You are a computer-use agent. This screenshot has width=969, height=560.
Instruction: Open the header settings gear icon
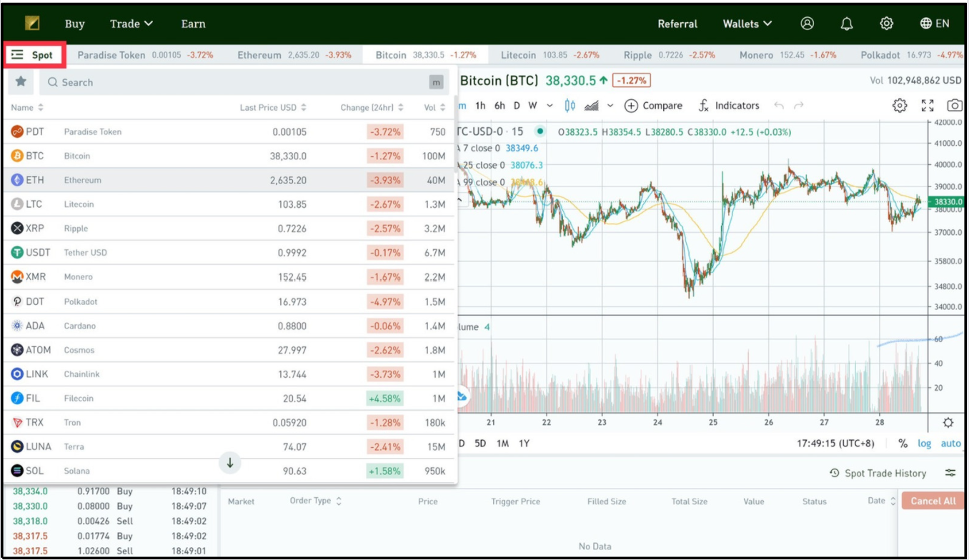tap(886, 24)
